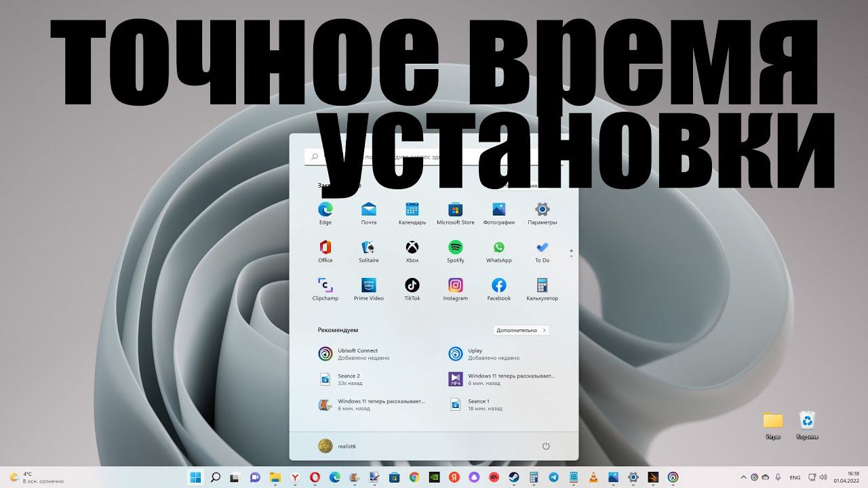
Task: Launch Google Chrome from taskbar
Action: (414, 477)
